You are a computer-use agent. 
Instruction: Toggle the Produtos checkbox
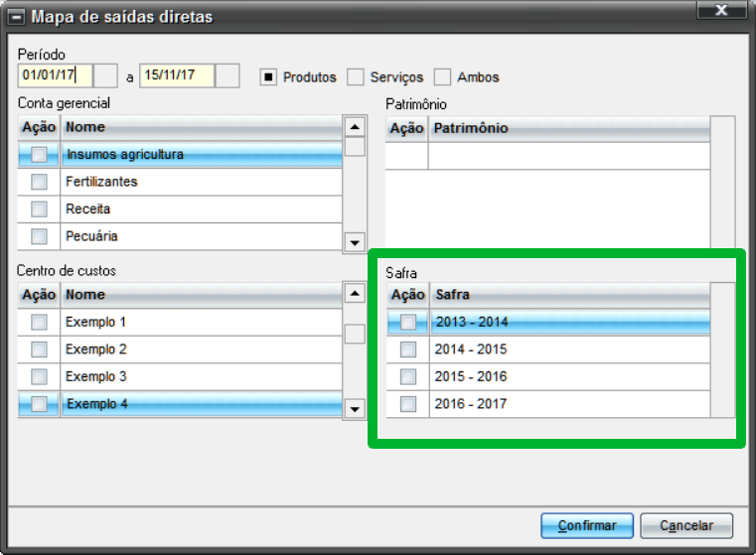[x=268, y=77]
